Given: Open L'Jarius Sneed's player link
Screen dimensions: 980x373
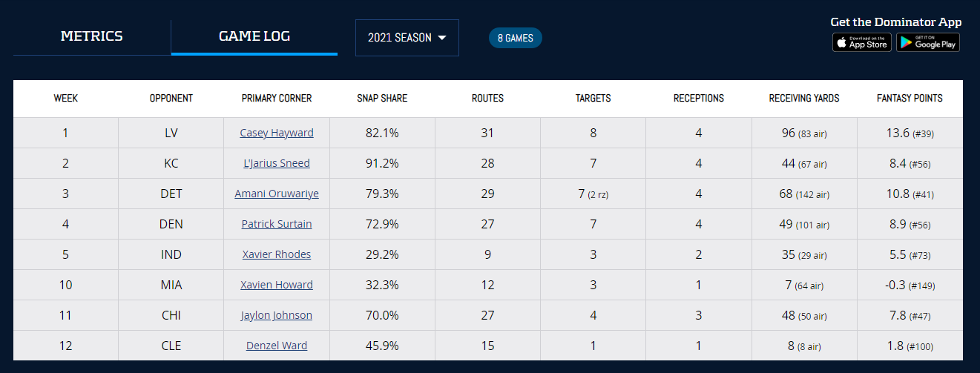Looking at the screenshot, I should [x=277, y=164].
